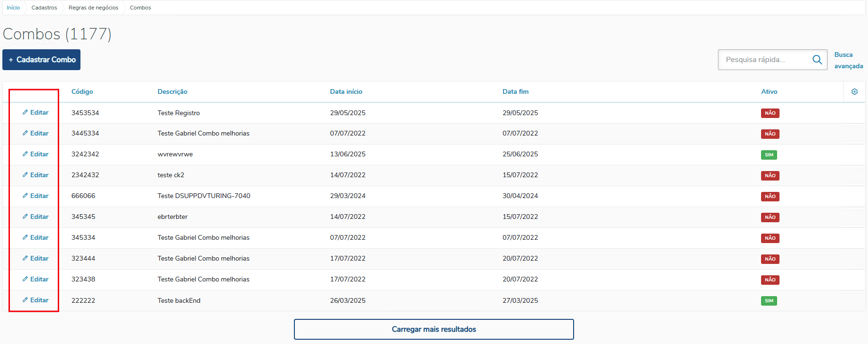Open Editar link for teste ck2
This screenshot has width=868, height=344.
[x=35, y=175]
